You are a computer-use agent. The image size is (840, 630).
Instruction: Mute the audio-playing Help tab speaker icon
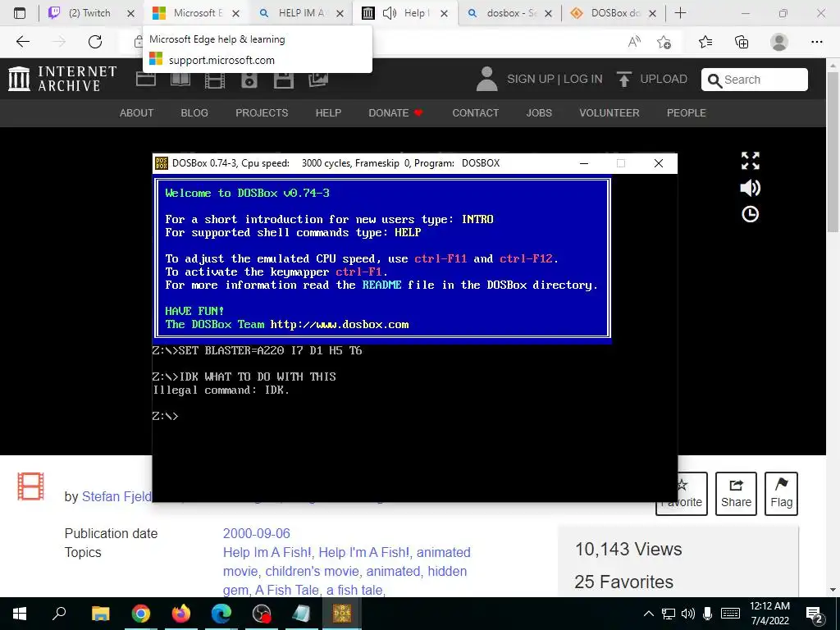(390, 13)
